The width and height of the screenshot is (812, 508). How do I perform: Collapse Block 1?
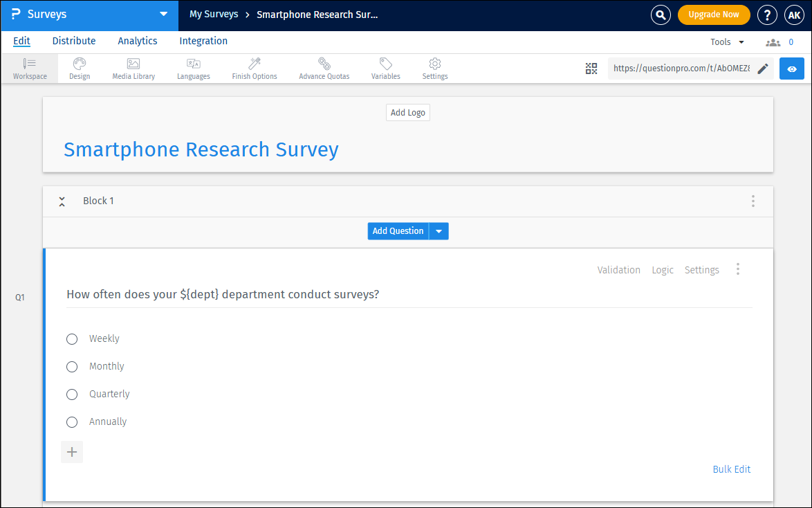(x=62, y=201)
